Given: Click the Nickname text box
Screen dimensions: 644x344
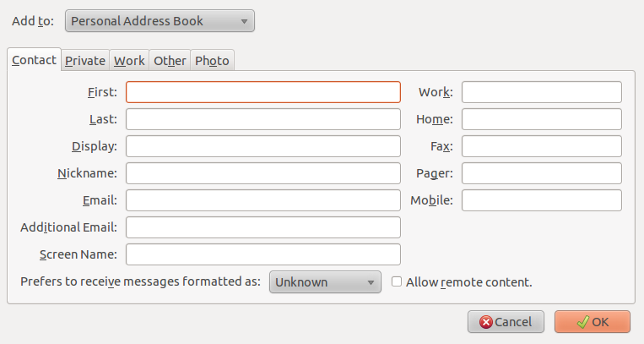Looking at the screenshot, I should [x=262, y=173].
